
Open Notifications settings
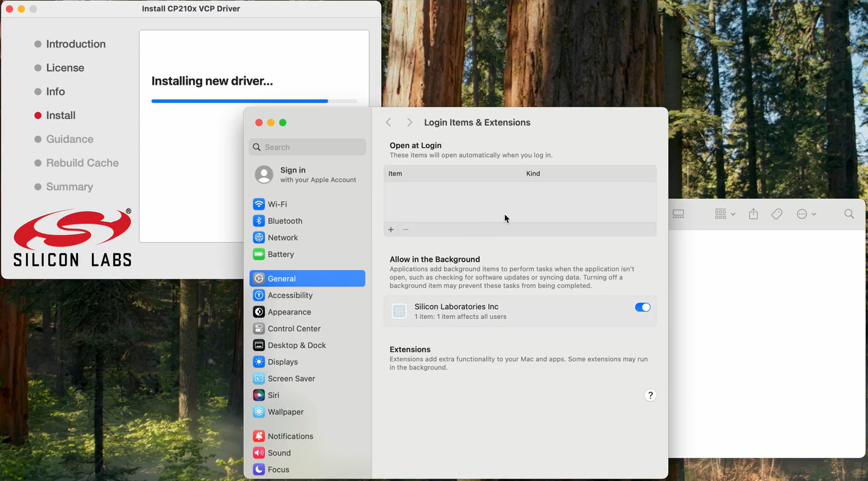[x=307, y=436]
